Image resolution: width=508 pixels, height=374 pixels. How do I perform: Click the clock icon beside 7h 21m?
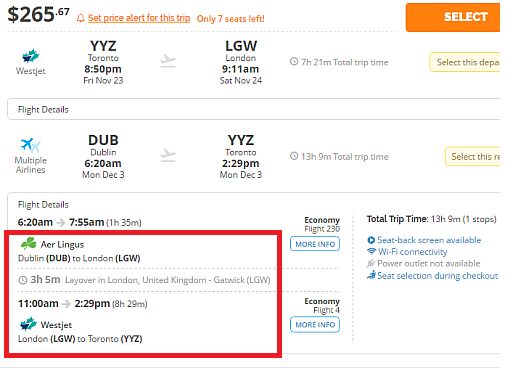coord(294,62)
